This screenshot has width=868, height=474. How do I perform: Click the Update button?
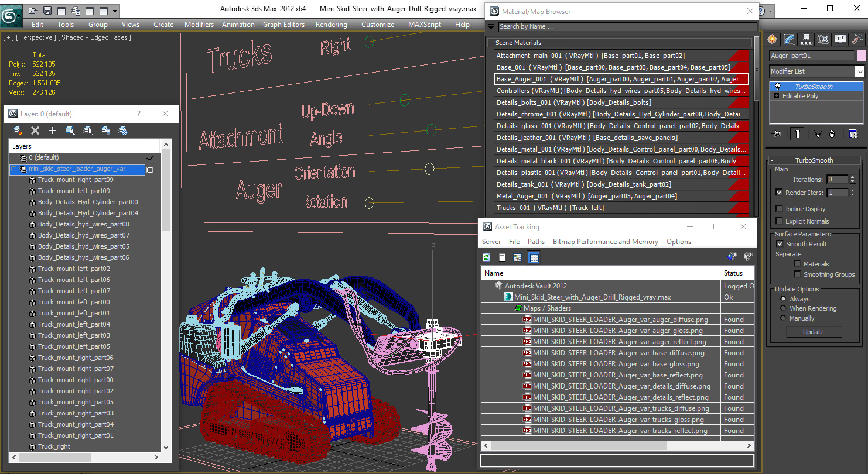click(x=813, y=332)
